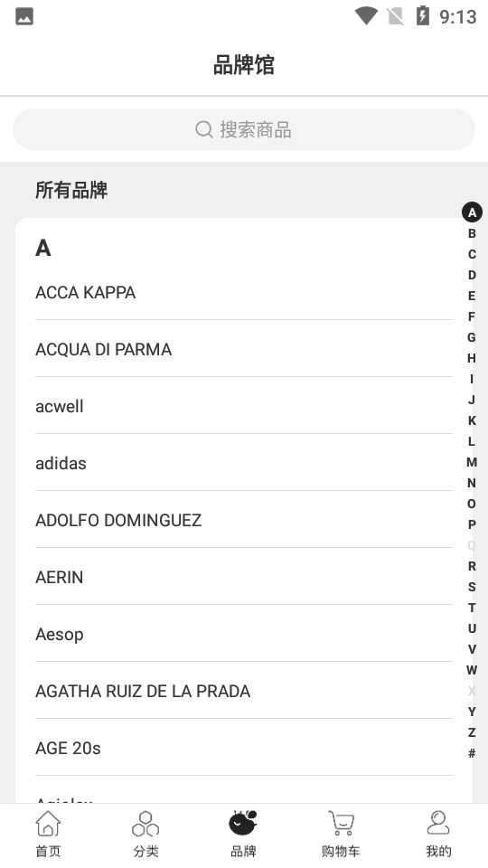Open the 分类 categories icon
Screen dimensions: 488x868
pyautogui.click(x=145, y=823)
